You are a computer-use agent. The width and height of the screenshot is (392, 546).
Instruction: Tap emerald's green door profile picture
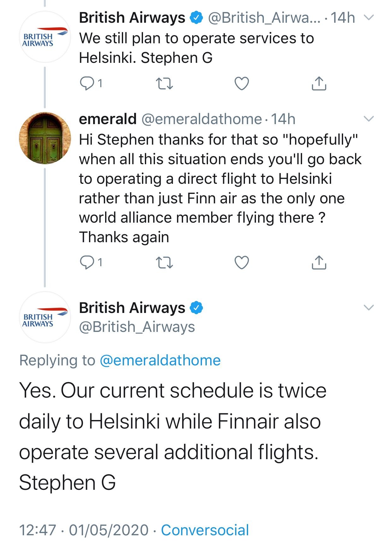[45, 138]
